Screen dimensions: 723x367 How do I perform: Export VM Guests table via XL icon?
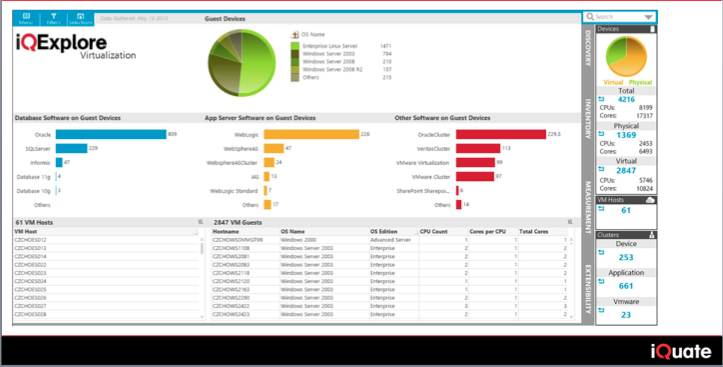pos(570,222)
